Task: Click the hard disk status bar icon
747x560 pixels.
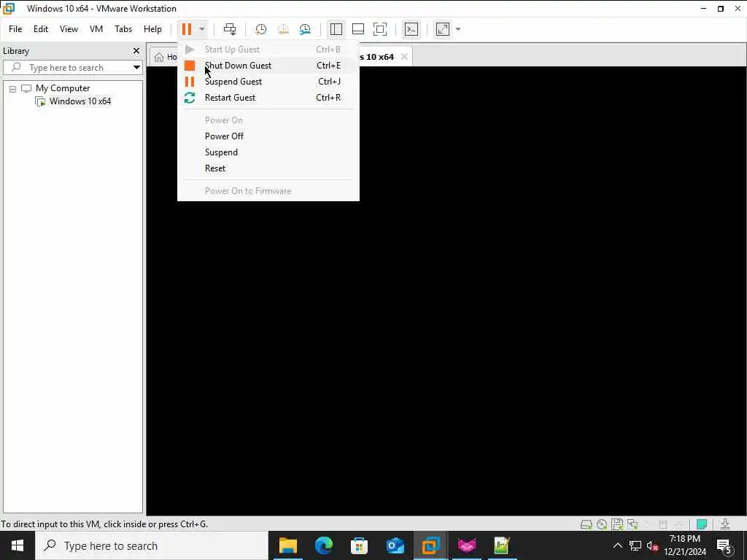Action: pos(586,525)
